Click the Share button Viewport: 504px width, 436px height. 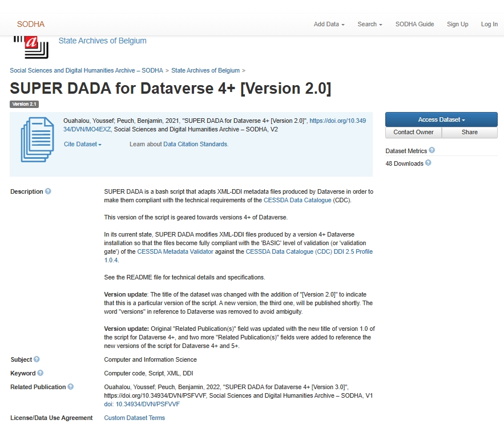[469, 132]
